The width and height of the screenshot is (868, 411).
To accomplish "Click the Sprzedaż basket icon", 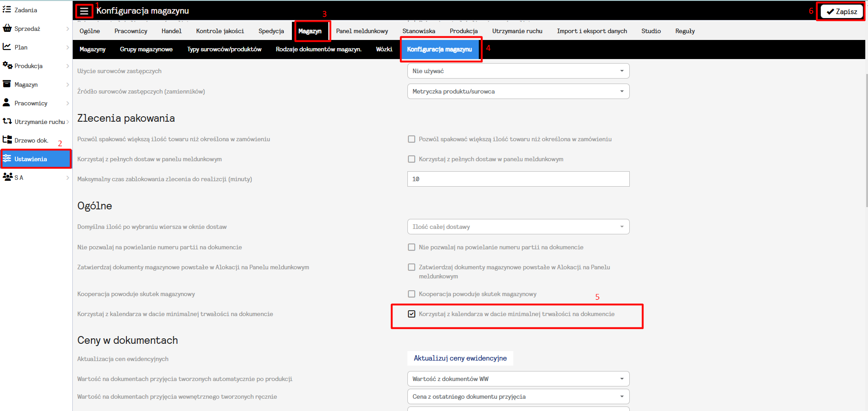I will click(7, 28).
